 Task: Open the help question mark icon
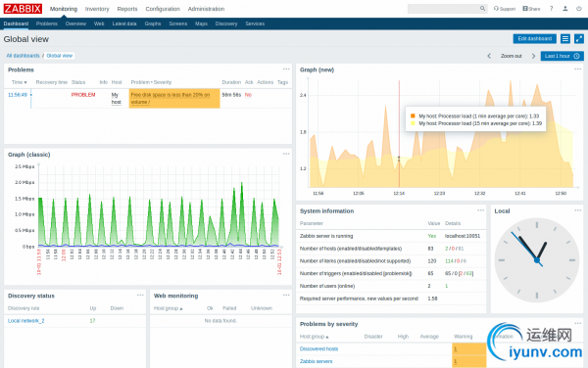coord(551,9)
